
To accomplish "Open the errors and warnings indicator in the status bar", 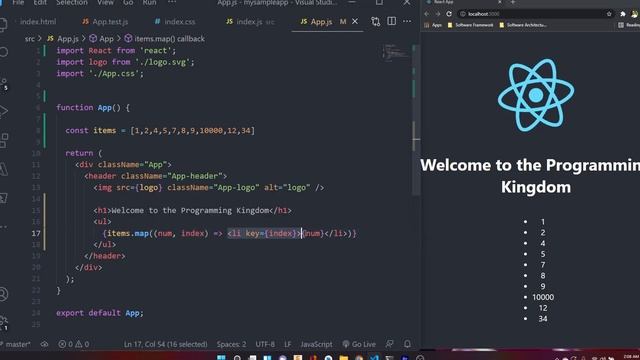I will [74, 344].
